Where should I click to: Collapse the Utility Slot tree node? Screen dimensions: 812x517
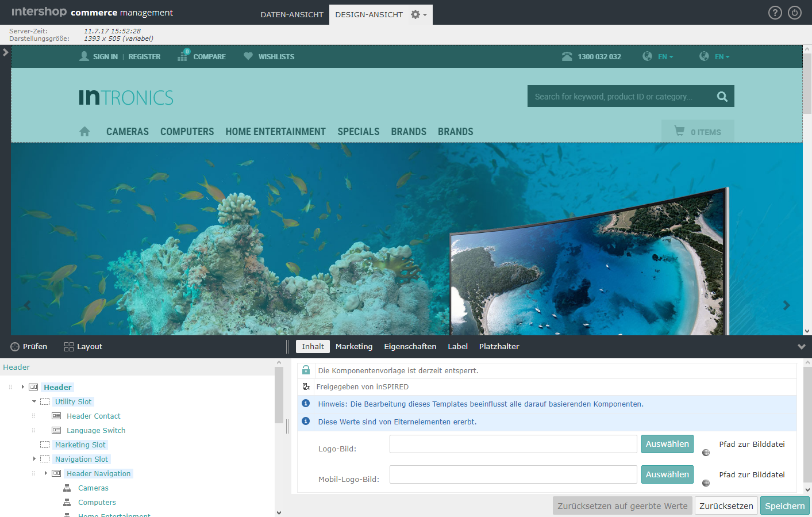coord(34,401)
